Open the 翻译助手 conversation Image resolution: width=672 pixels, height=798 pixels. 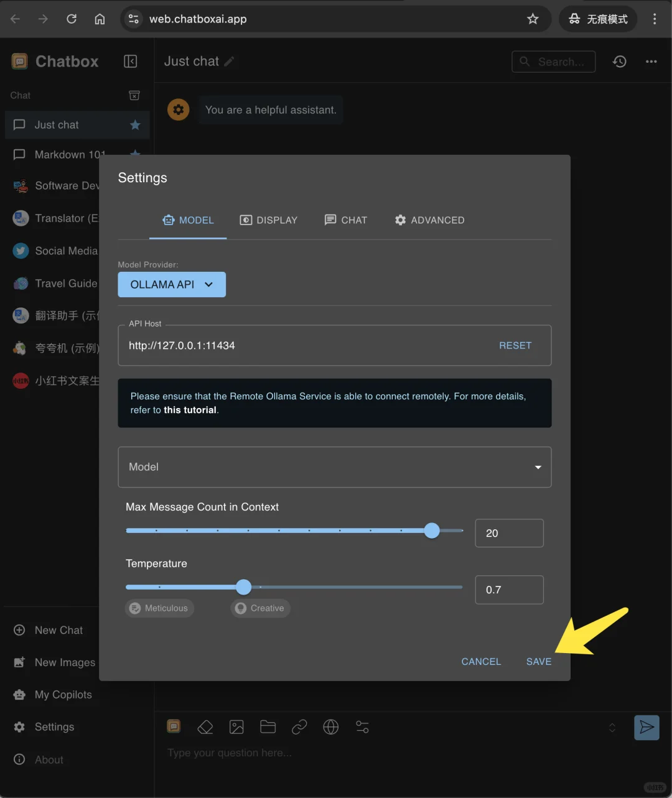tap(52, 315)
